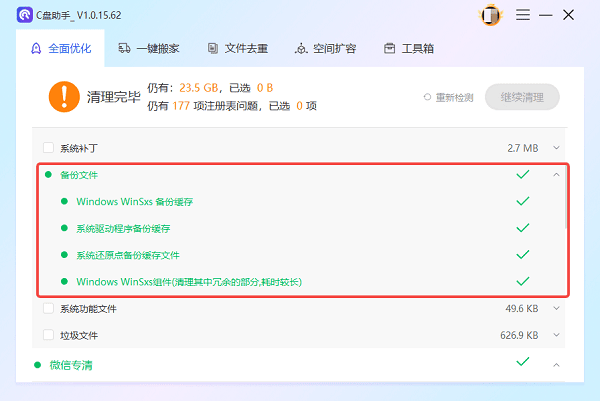Click the refresh icon beside 重新检测
The image size is (600, 401).
point(427,97)
